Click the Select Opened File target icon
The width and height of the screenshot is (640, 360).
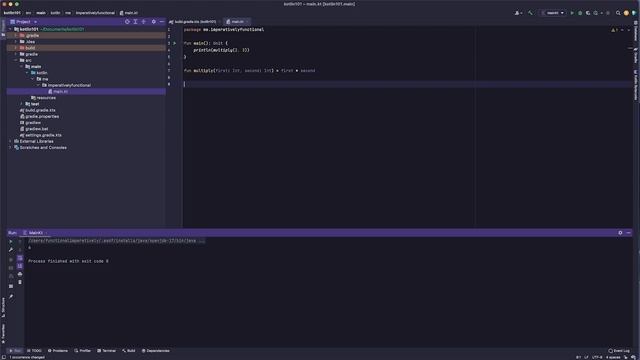127,22
